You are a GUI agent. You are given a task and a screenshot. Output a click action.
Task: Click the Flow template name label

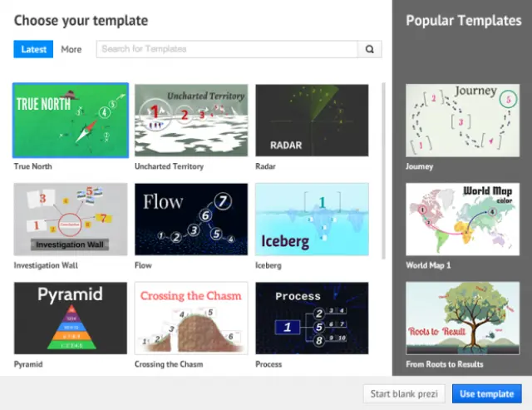pos(143,265)
